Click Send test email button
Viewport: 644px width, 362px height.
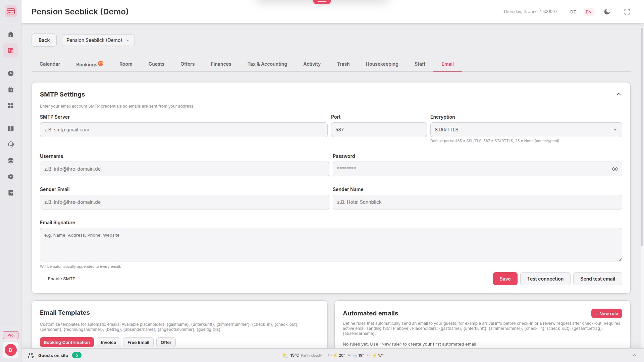click(x=598, y=279)
